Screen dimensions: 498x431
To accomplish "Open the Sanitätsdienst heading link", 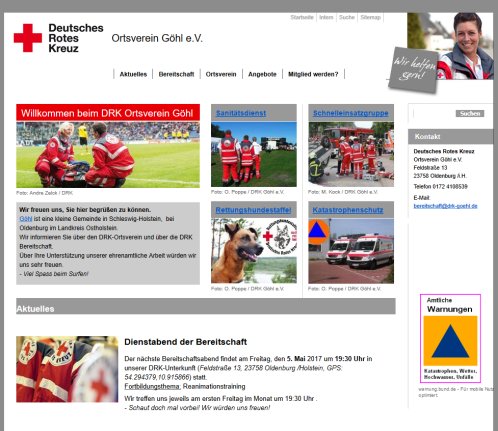I will (x=241, y=113).
